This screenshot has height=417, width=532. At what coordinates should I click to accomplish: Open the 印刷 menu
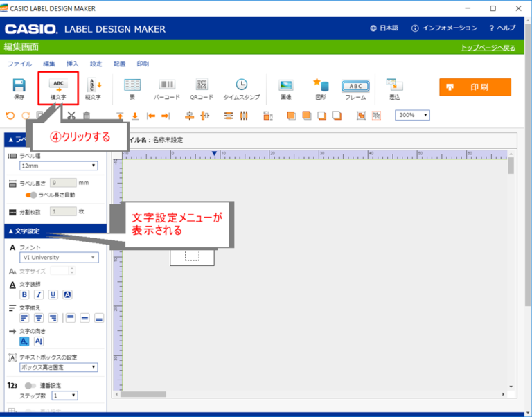[x=143, y=64]
